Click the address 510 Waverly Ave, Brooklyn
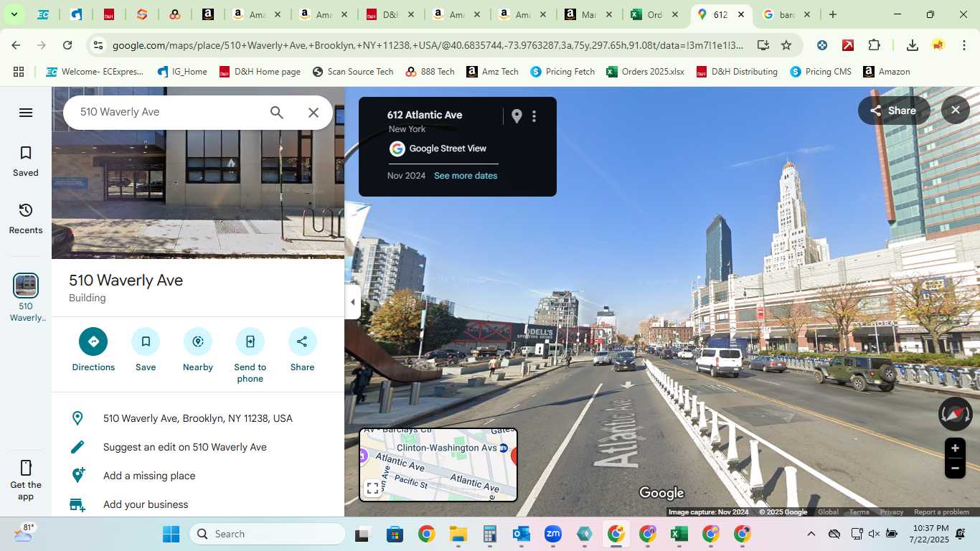 point(198,418)
